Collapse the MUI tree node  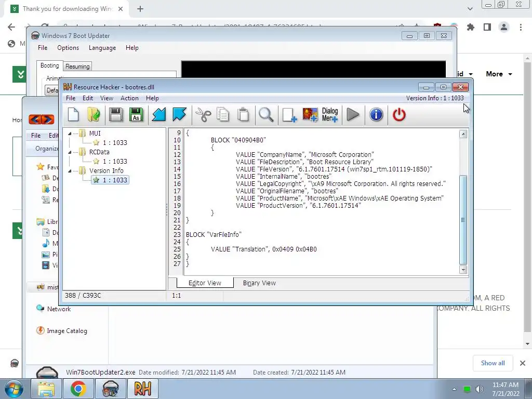point(70,134)
